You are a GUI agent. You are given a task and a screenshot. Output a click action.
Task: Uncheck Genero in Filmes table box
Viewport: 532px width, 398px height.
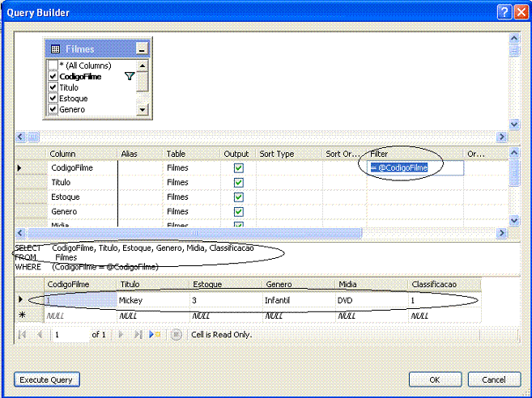53,109
